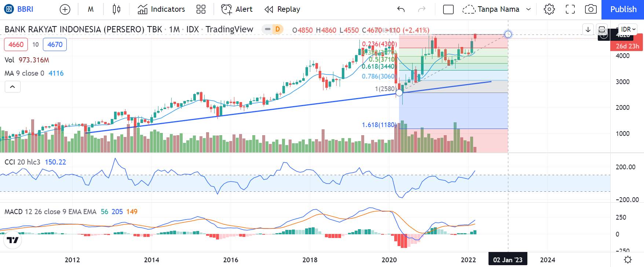This screenshot has height=267, width=644.
Task: Select the Fibonacci 1(2580) level label
Action: tap(385, 89)
